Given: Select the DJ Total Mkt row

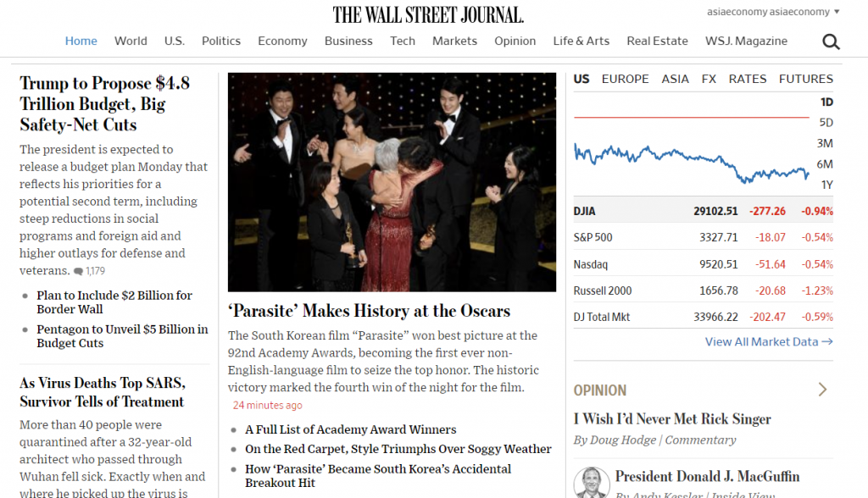Looking at the screenshot, I should click(703, 317).
